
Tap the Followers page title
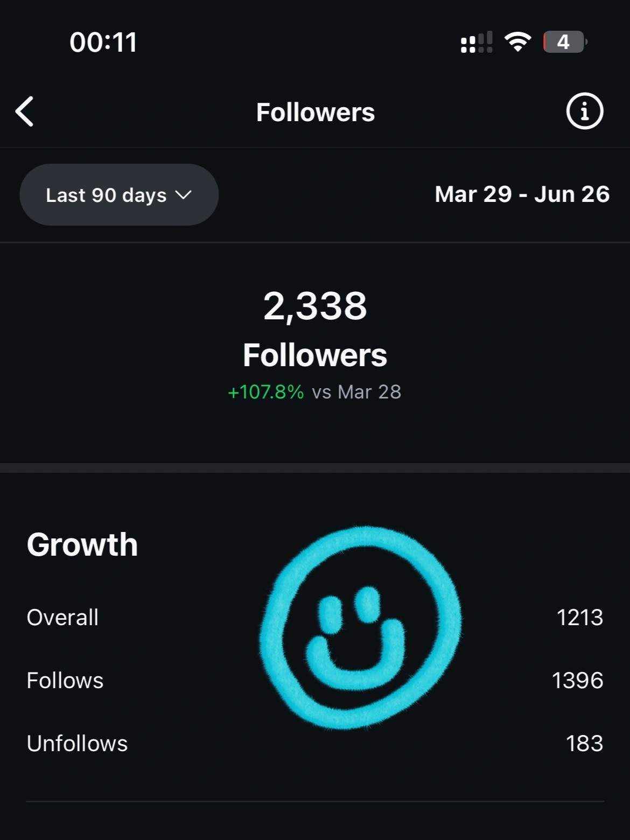click(316, 112)
